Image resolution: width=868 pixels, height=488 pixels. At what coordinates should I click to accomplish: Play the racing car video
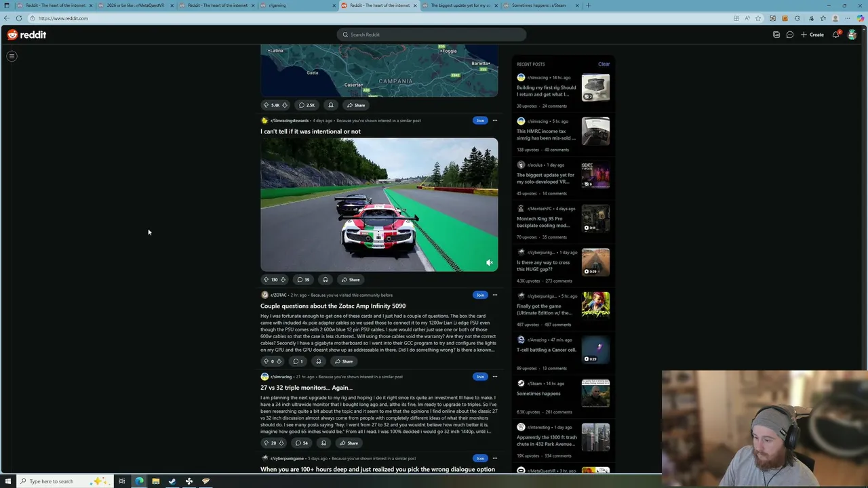[379, 205]
